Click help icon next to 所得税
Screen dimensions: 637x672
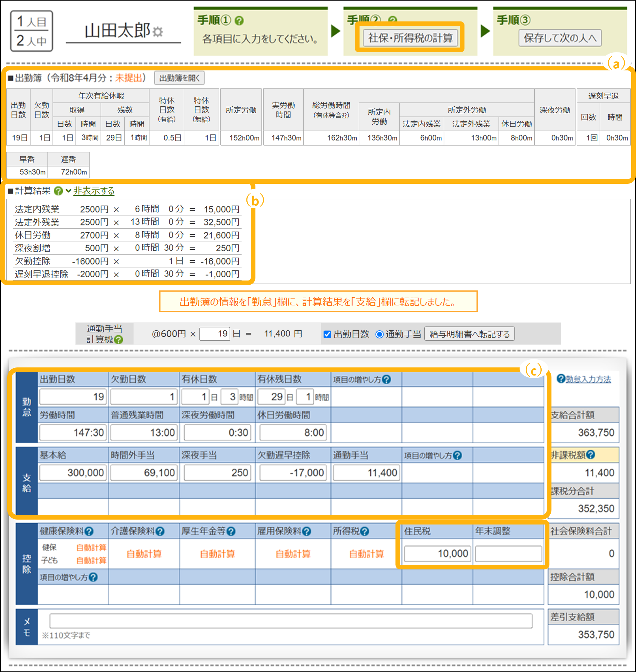[364, 531]
